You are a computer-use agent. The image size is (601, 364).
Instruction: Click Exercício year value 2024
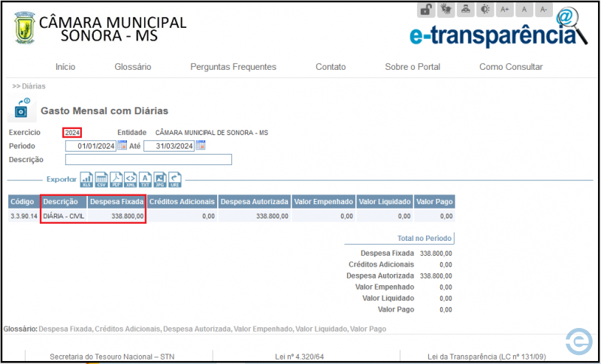(72, 133)
